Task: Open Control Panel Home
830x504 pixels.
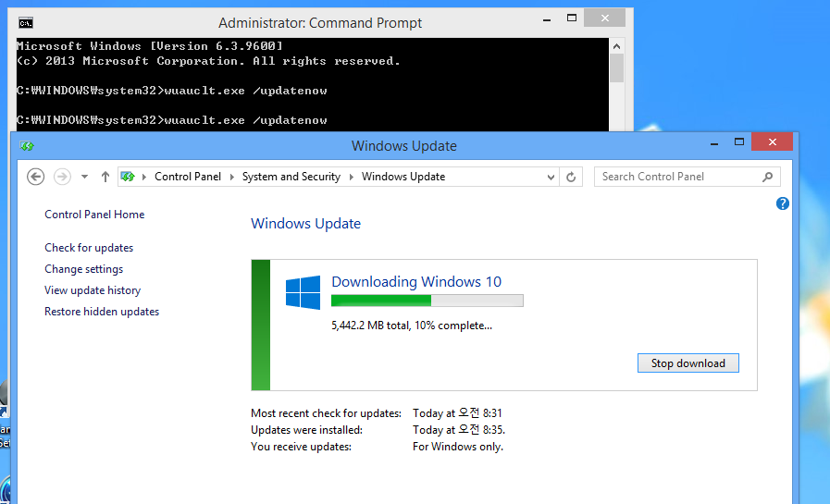Action: (94, 215)
